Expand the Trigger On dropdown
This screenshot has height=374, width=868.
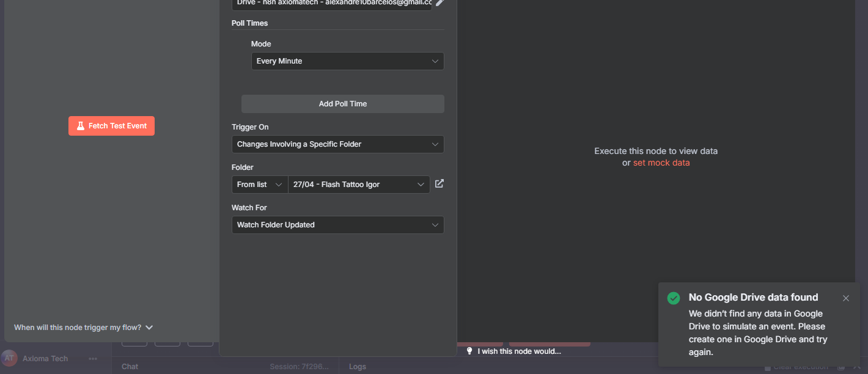click(337, 144)
